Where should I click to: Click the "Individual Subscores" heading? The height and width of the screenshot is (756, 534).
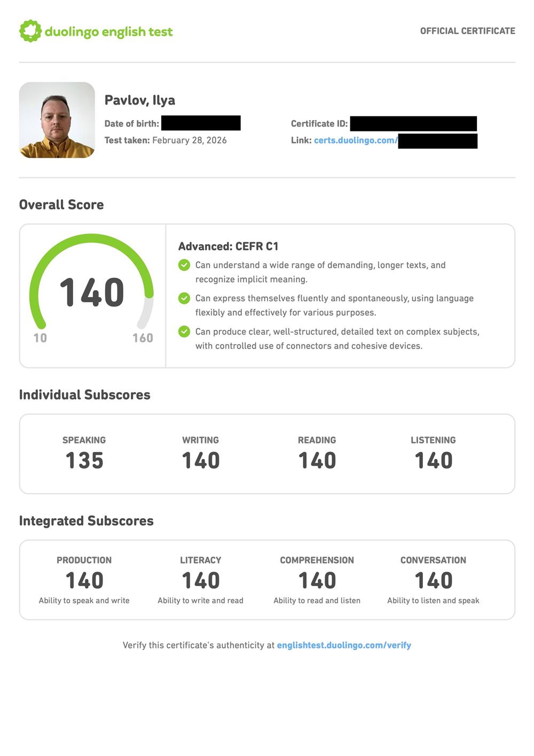click(x=85, y=395)
